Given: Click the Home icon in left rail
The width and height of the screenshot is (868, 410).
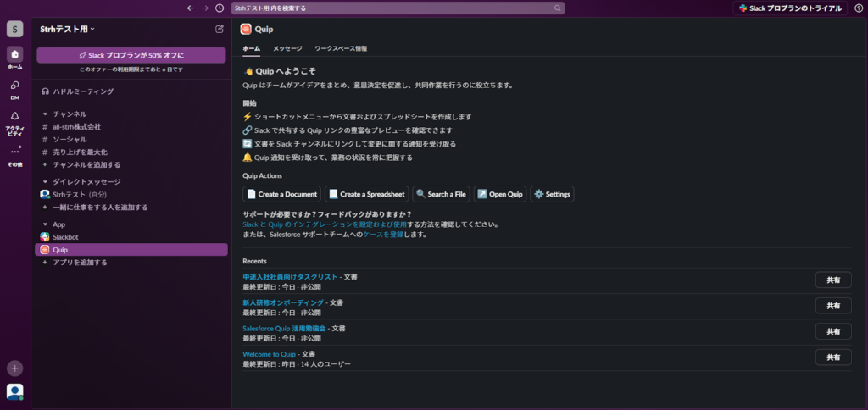Looking at the screenshot, I should pyautogui.click(x=14, y=55).
